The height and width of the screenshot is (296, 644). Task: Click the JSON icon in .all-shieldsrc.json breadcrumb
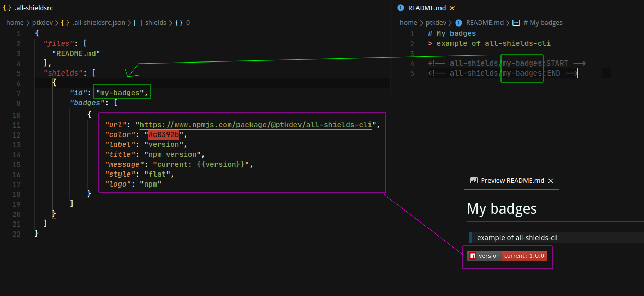tap(65, 23)
